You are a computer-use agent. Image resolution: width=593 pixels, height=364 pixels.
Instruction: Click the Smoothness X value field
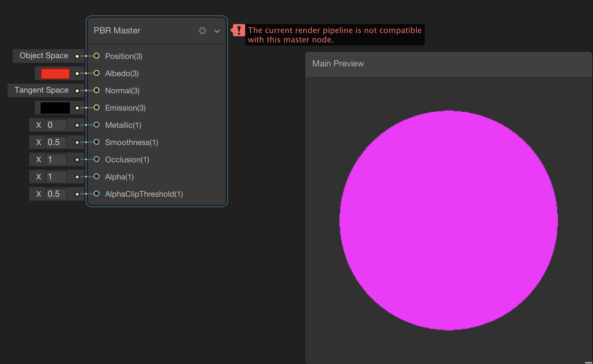click(x=56, y=142)
